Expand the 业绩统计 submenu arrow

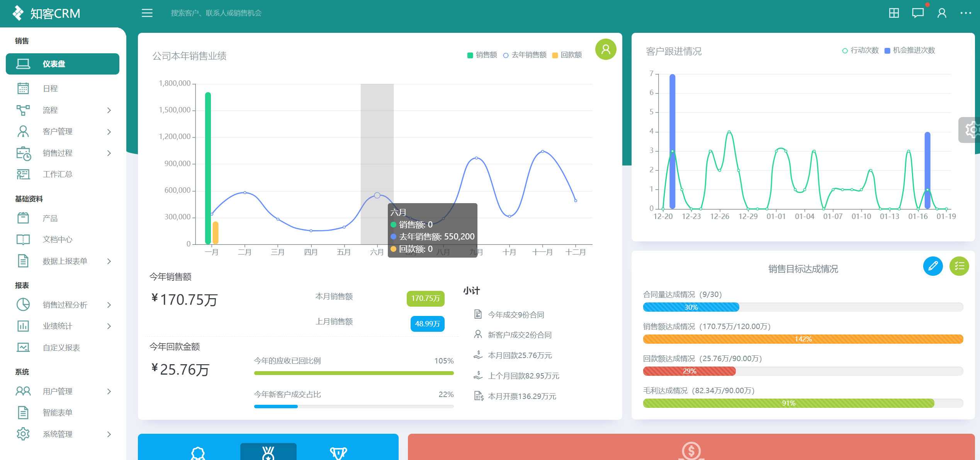pos(109,326)
